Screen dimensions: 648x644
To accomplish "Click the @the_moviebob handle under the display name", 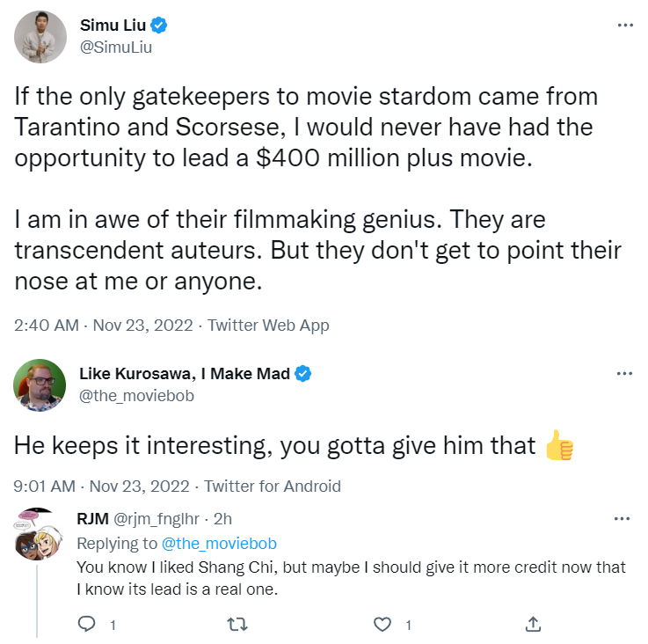I will (136, 396).
